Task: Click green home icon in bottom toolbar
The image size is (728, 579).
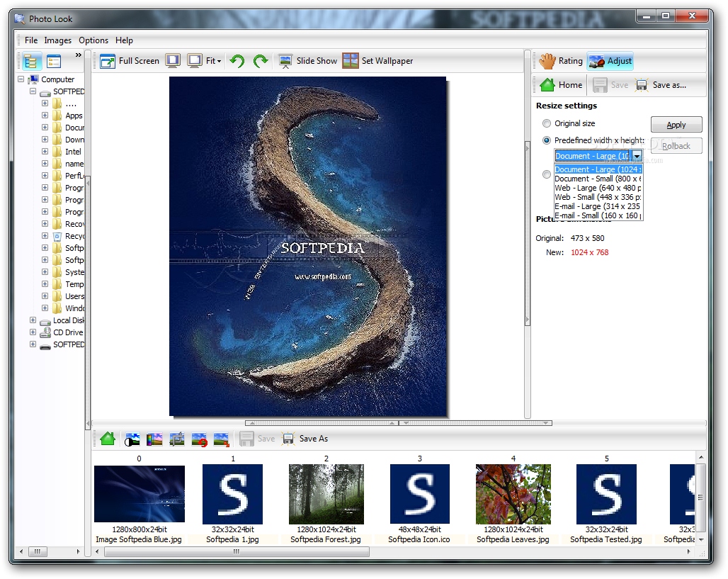Action: click(x=108, y=439)
